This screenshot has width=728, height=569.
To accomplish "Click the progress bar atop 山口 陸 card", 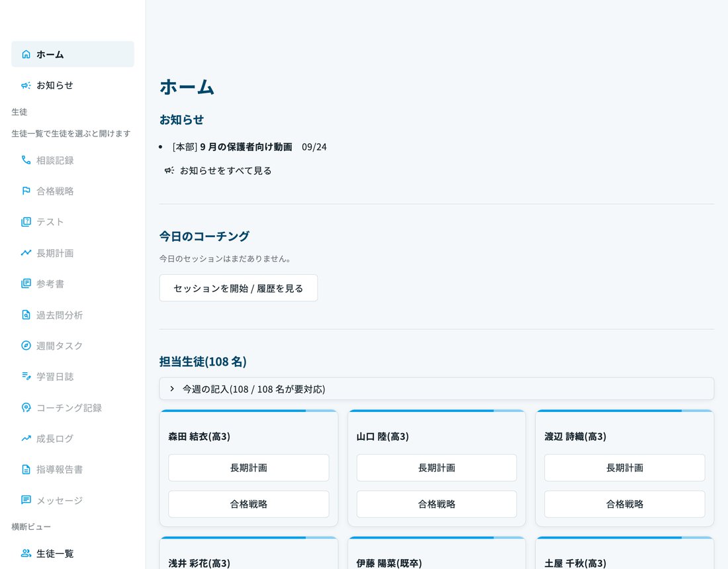I will click(436, 411).
